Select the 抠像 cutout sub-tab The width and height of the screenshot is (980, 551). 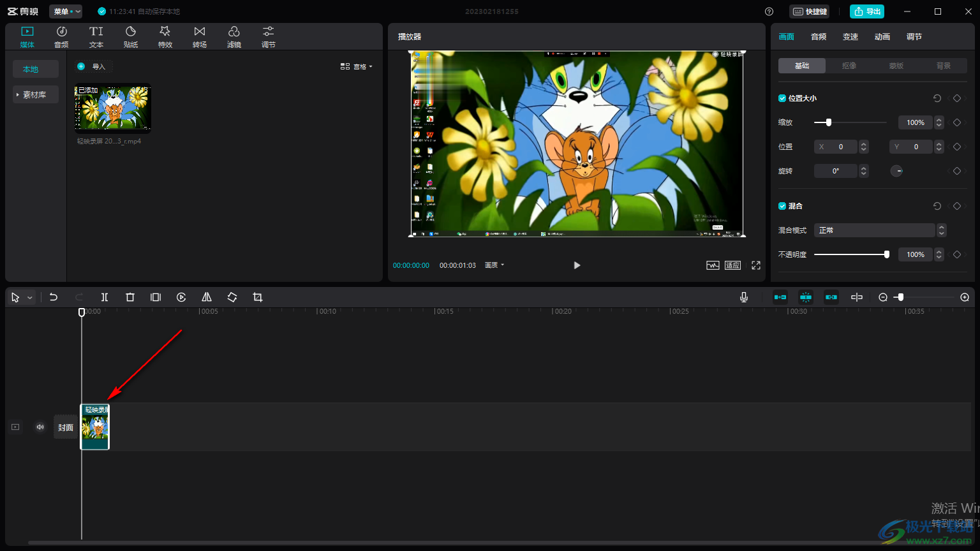[849, 66]
